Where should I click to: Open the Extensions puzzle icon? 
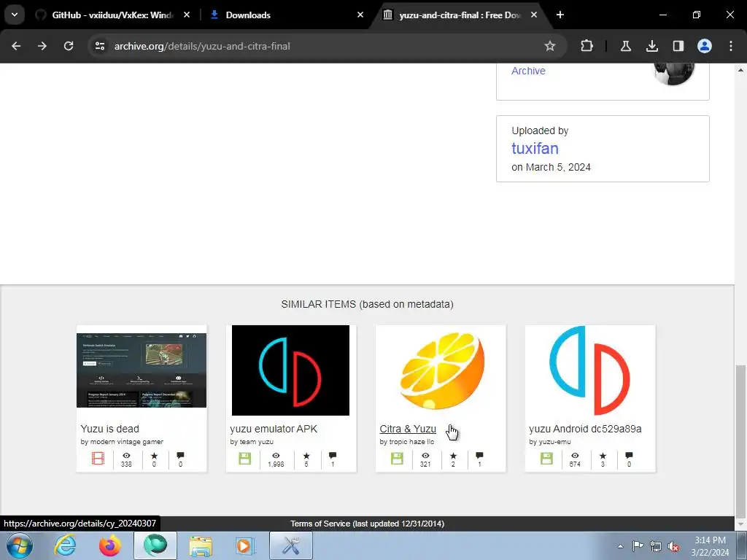587,46
